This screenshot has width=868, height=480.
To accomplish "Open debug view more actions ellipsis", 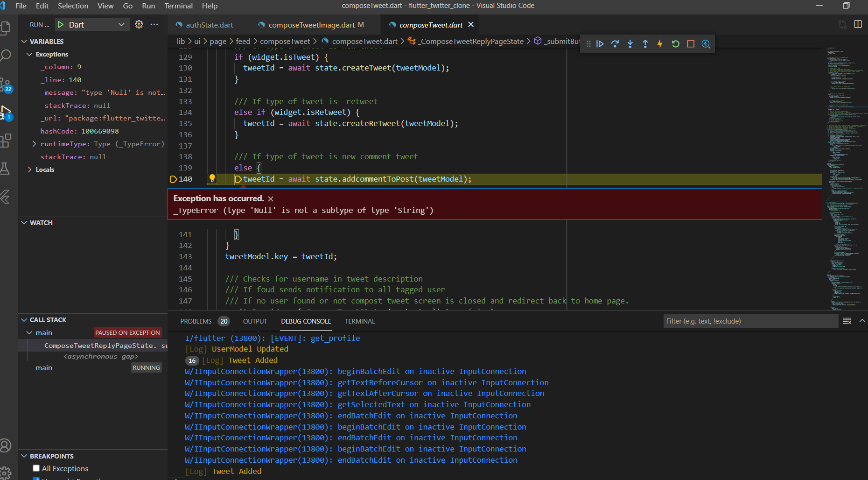I will click(x=154, y=24).
